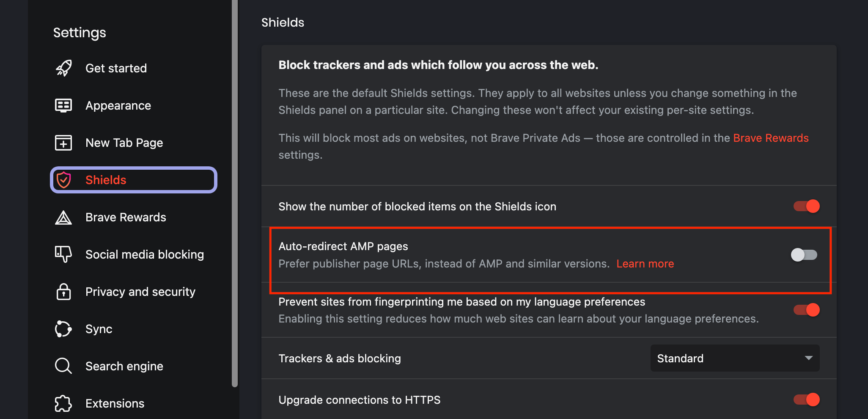
Task: Click the Social media blocking icon
Action: tap(63, 254)
